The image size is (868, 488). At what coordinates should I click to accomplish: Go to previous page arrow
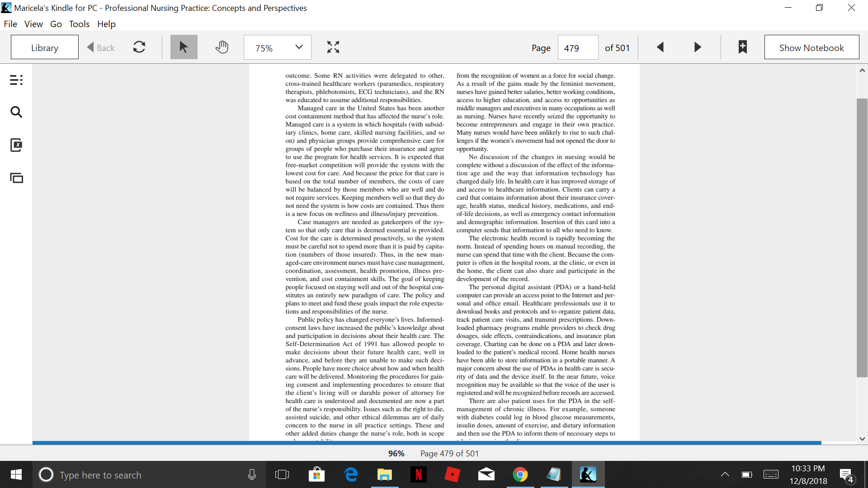660,47
